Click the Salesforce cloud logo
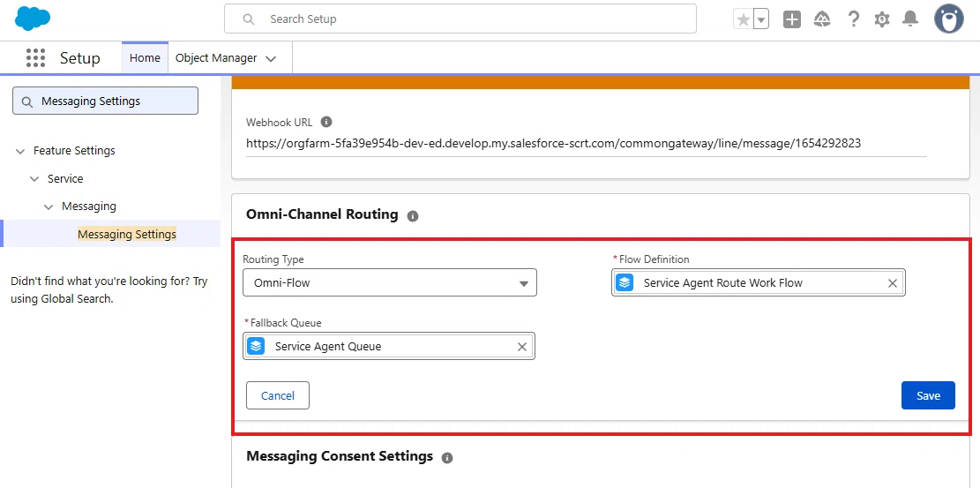 coord(33,19)
